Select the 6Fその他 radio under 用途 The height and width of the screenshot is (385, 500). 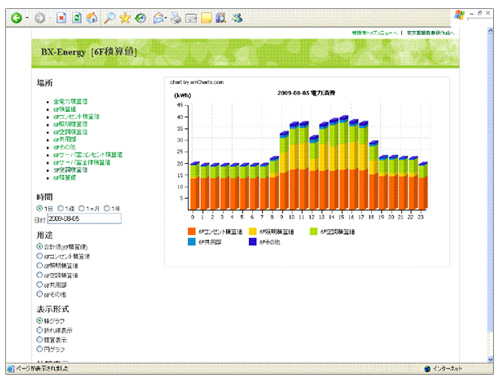click(39, 294)
